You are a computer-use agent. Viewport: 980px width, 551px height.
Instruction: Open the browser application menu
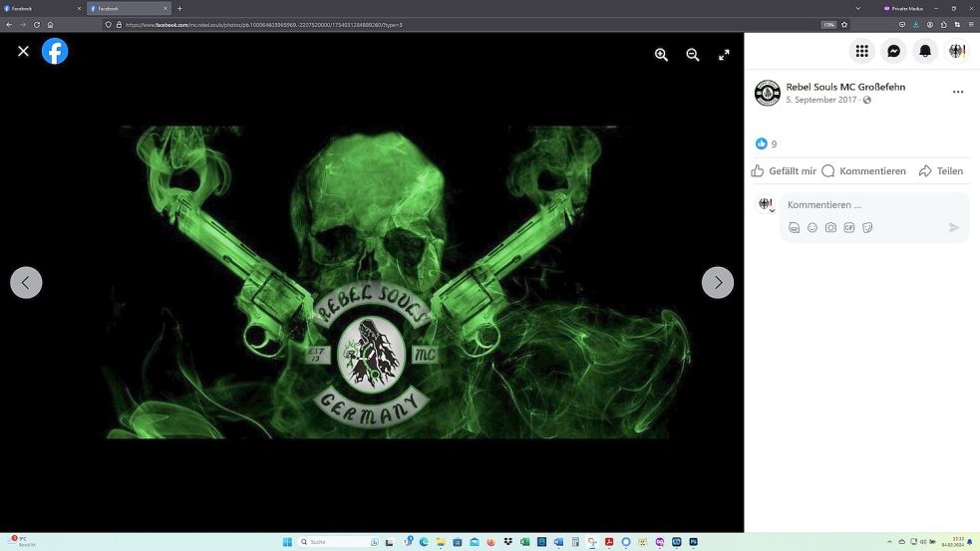tap(971, 25)
